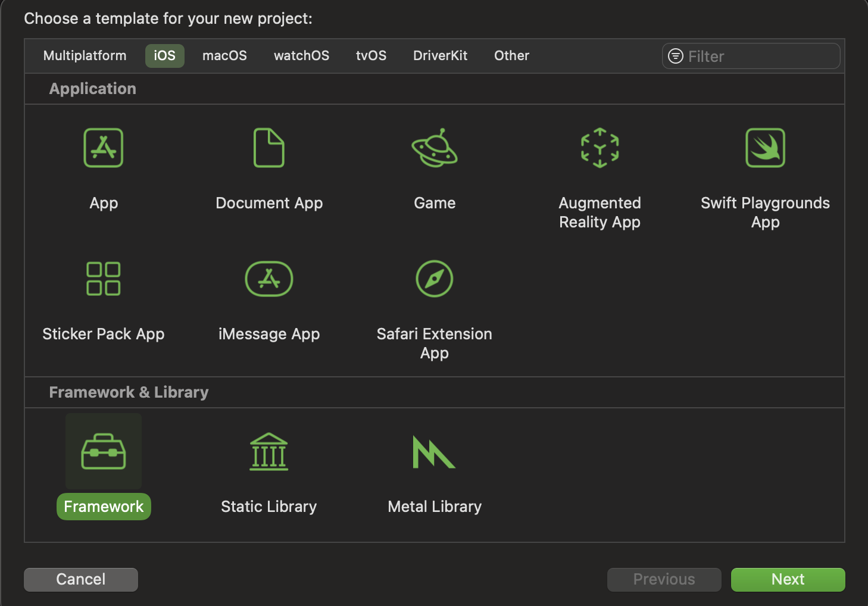Pick the iMessage App template icon
The image size is (868, 606).
click(x=269, y=279)
